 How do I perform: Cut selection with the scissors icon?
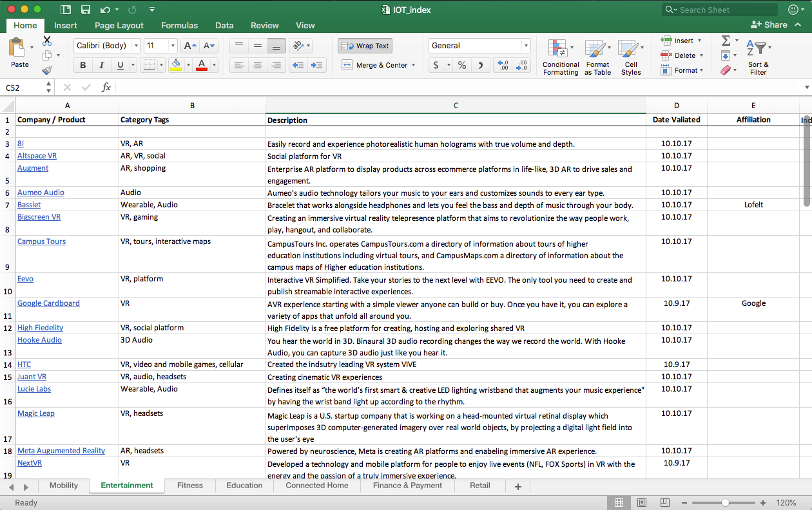click(47, 41)
